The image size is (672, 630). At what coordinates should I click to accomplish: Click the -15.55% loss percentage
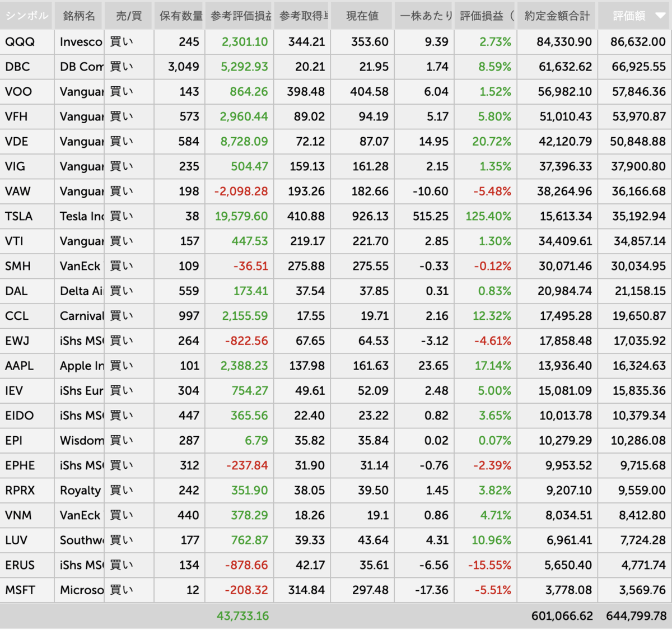pos(490,565)
